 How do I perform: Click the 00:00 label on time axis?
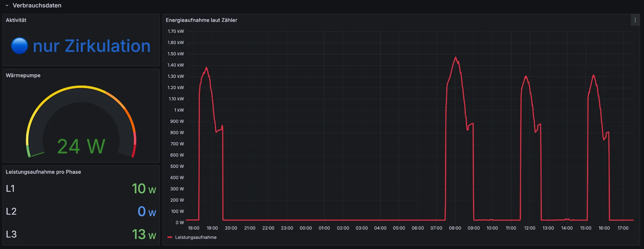click(x=306, y=228)
